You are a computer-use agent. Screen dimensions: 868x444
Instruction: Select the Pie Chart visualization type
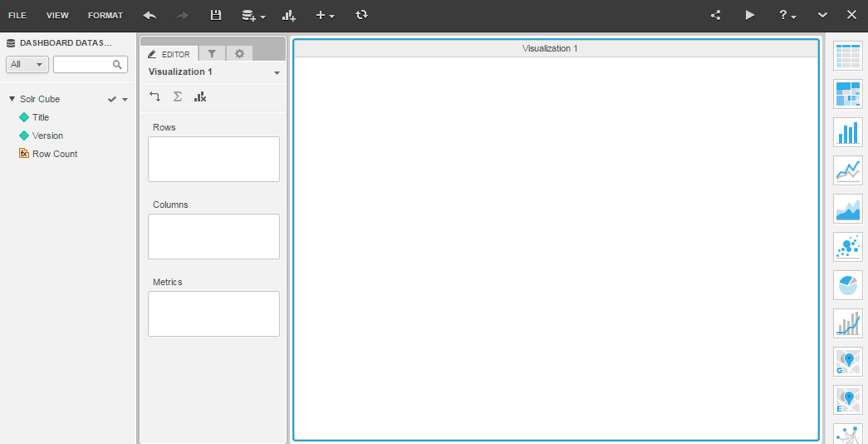[x=848, y=285]
